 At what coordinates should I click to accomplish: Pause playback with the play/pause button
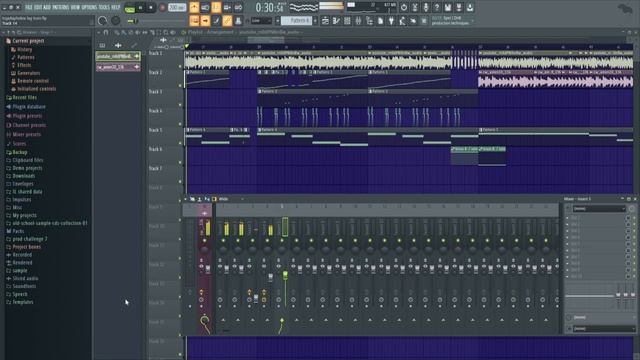(140, 8)
